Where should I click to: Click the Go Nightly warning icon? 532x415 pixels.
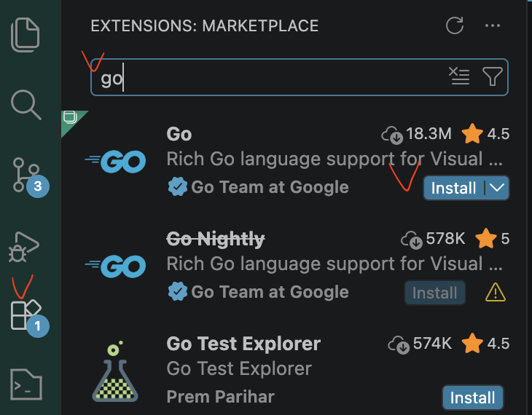click(x=496, y=293)
